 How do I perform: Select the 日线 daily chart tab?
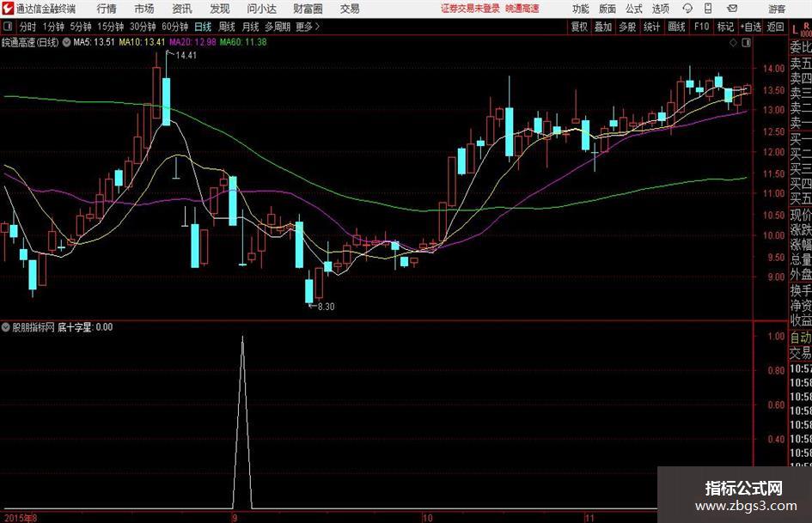(x=203, y=27)
